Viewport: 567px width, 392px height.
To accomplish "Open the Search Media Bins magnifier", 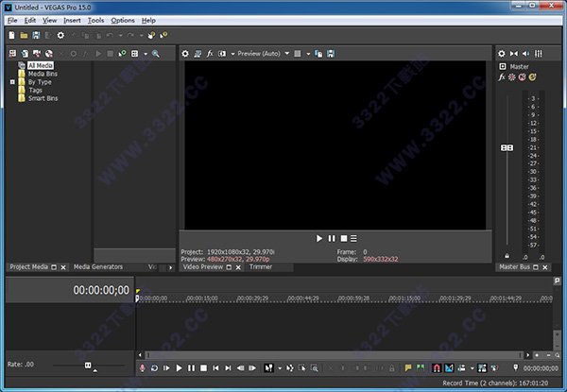I will click(156, 54).
